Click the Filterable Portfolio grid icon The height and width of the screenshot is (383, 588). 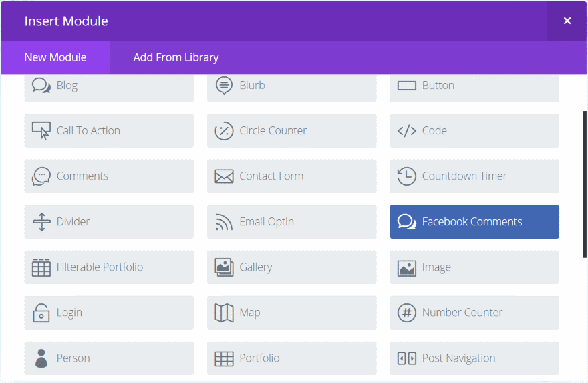tap(41, 267)
